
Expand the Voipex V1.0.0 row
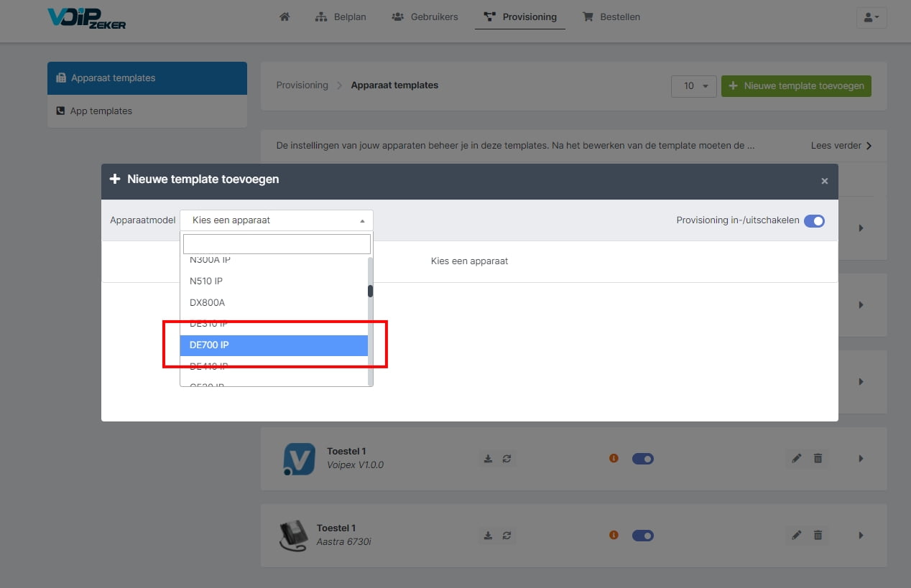click(861, 459)
